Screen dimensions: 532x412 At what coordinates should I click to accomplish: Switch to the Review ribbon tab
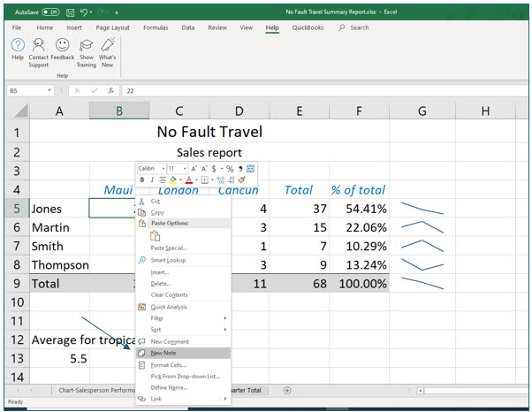pyautogui.click(x=217, y=27)
